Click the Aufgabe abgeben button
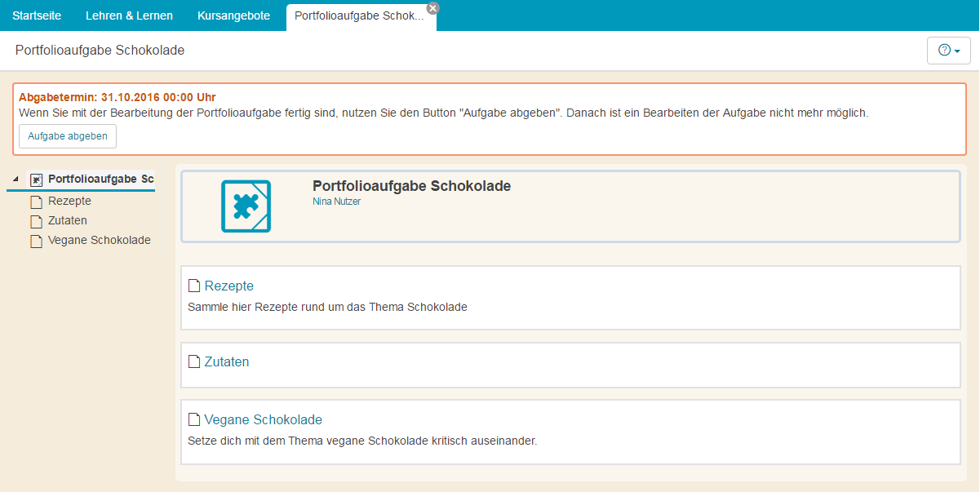 point(67,136)
